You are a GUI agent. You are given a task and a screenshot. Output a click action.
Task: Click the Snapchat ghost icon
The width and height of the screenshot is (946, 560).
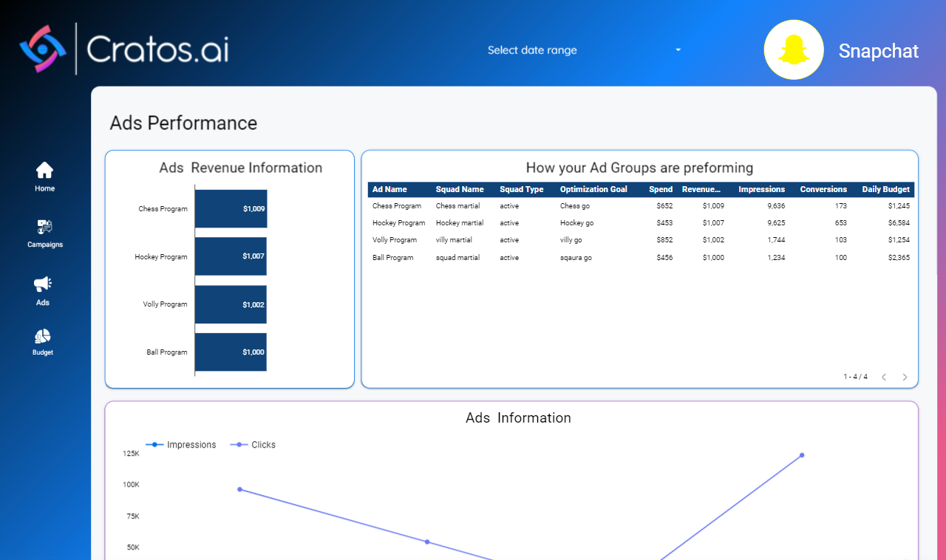[794, 49]
